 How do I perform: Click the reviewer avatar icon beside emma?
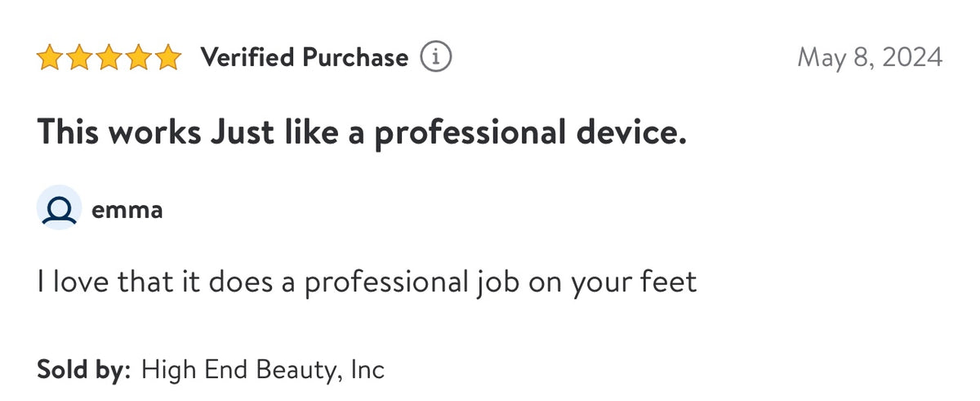click(60, 209)
